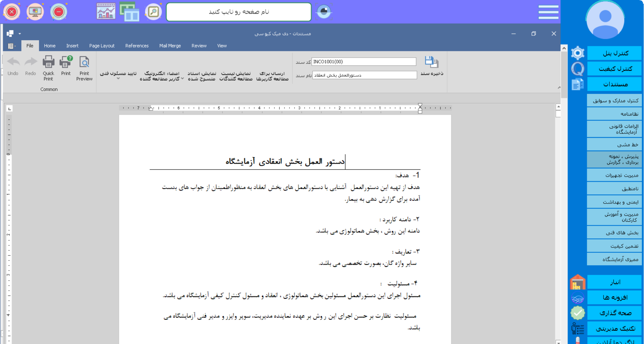
Task: Click the waves icon beside افزونه ها
Action: [x=578, y=298]
